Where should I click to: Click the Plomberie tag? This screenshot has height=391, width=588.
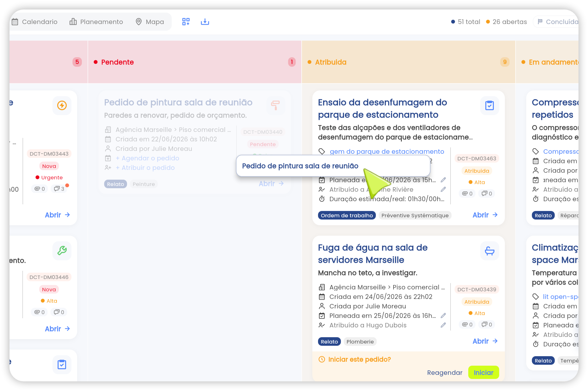[360, 342]
